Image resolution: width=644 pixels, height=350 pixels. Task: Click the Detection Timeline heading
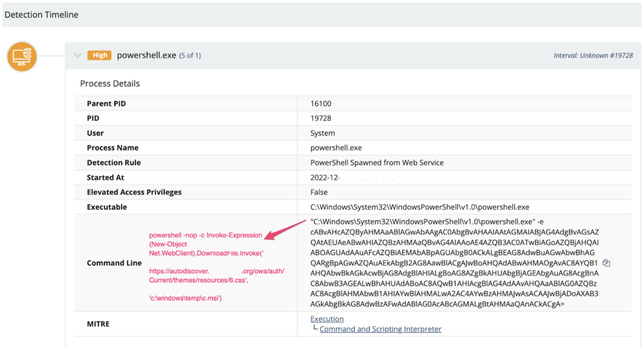42,15
